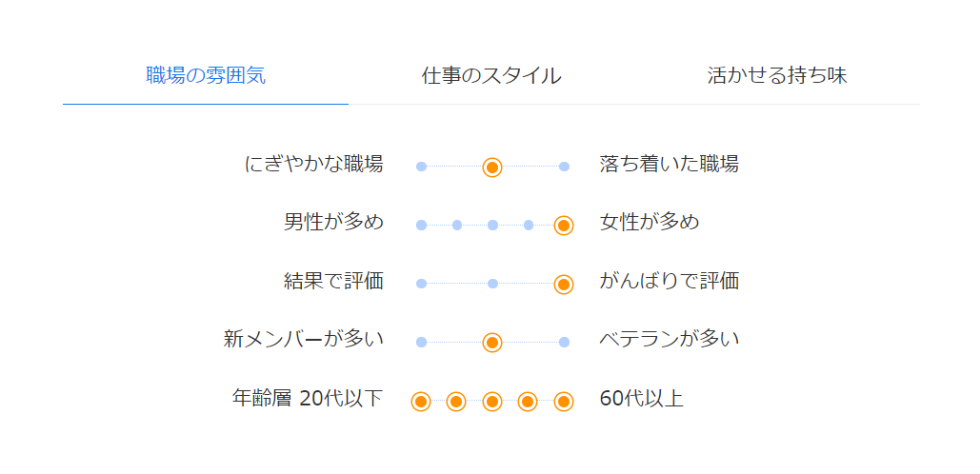Switch to the 活かせる持ち味 tab
The width and height of the screenshot is (980, 474).
point(777,76)
